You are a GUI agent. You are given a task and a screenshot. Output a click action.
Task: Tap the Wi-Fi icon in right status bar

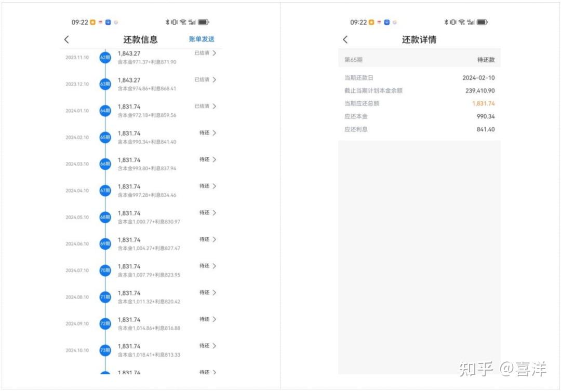(x=462, y=22)
